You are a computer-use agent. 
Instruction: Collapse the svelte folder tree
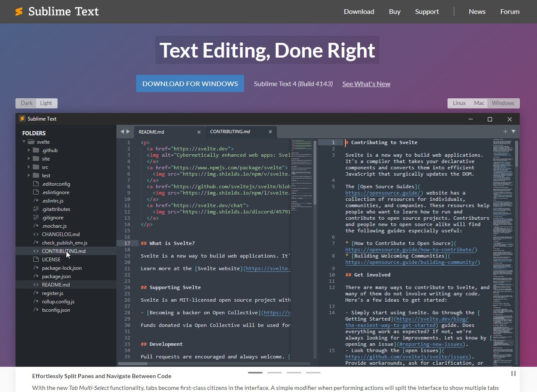point(24,142)
